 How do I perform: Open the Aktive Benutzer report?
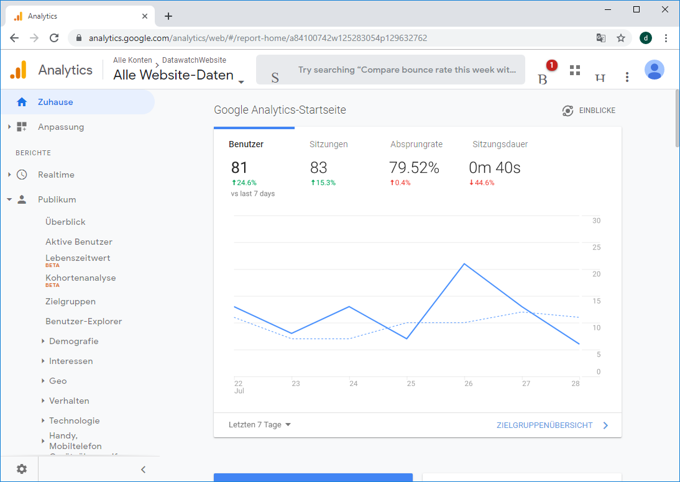coord(78,242)
